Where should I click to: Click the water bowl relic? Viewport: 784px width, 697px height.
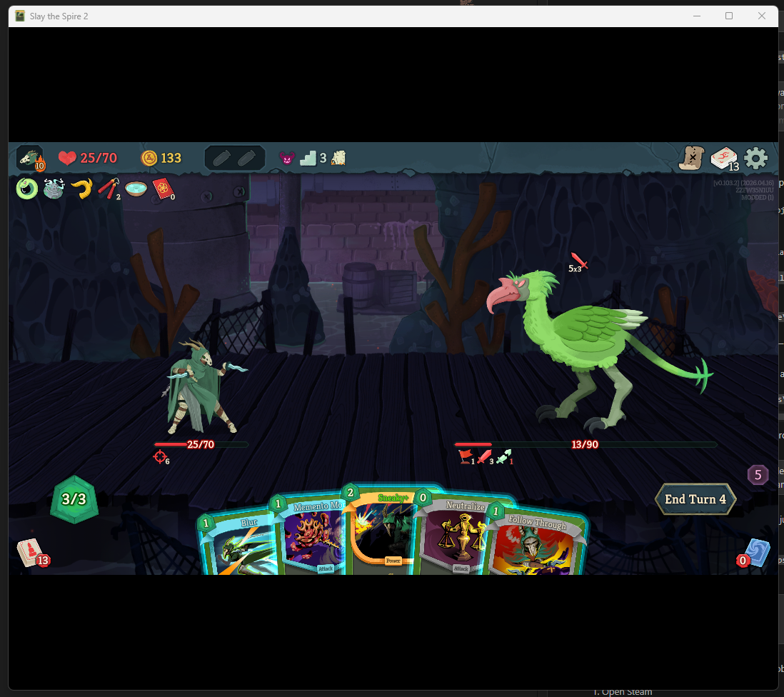point(136,189)
